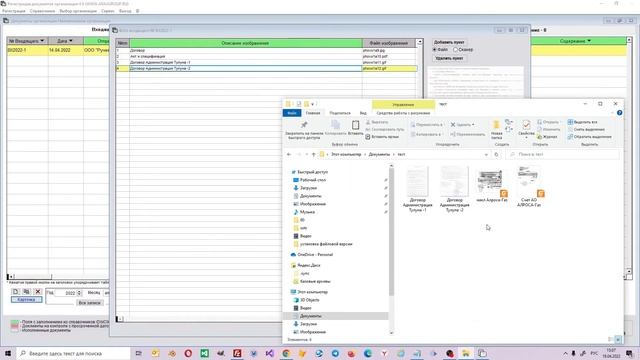The height and width of the screenshot is (360, 640).
Task: Open Visual Studio from the taskbar
Action: (269, 353)
